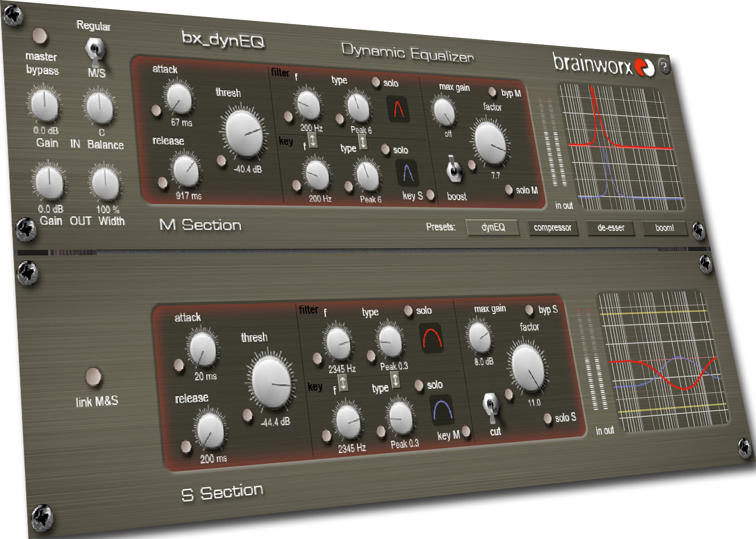Viewport: 756px width, 539px height.
Task: Click the output Gain knob
Action: click(49, 182)
